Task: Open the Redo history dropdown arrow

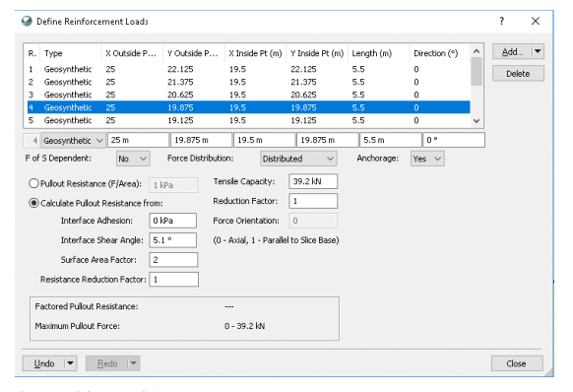Action: tap(134, 363)
